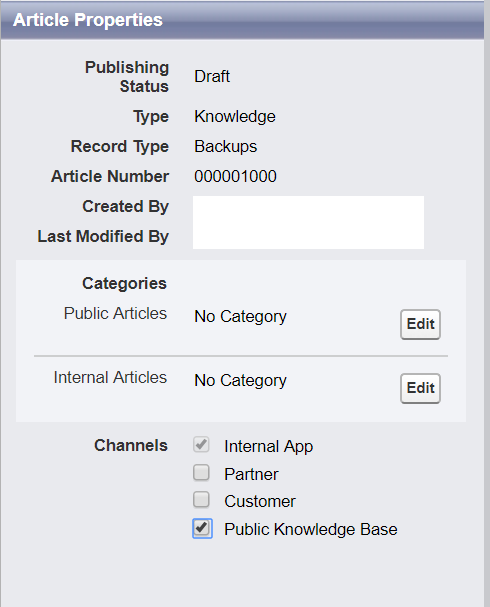This screenshot has height=607, width=490.
Task: Click the Public Knowledge Base label
Action: [311, 530]
